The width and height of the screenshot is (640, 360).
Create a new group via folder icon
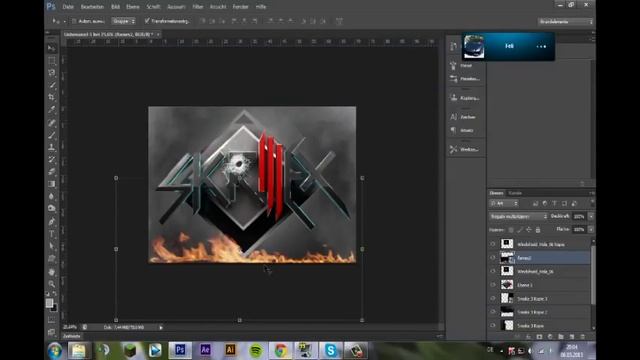click(x=561, y=337)
